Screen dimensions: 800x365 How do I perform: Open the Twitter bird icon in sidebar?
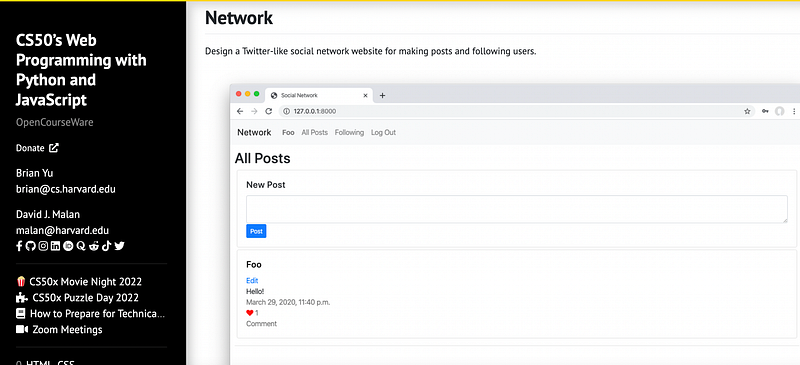click(119, 246)
